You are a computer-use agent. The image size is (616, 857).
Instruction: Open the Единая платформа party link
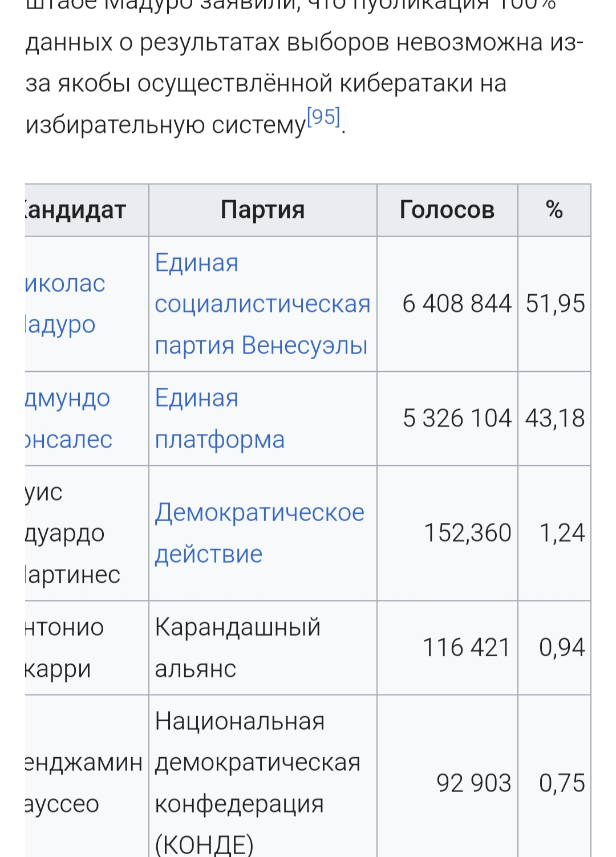[x=220, y=419]
